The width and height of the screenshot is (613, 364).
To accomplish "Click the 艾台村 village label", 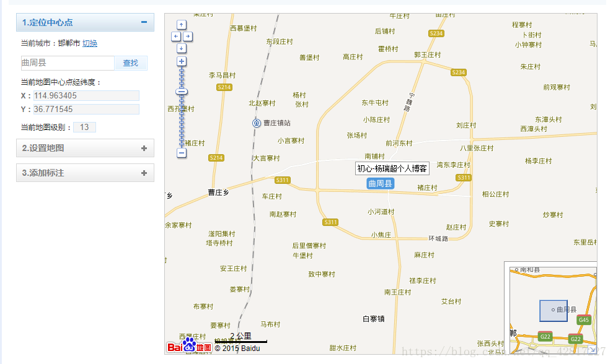I will tap(451, 301).
